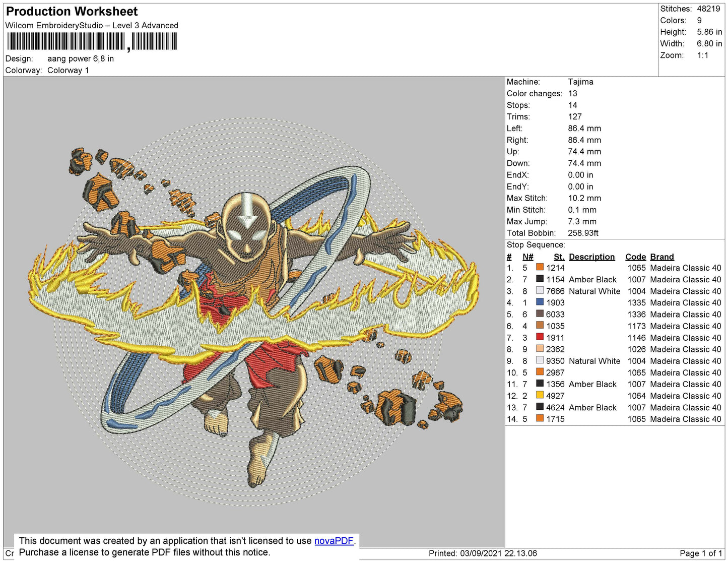The height and width of the screenshot is (563, 728).
Task: Click the 'N#' column header
Action: pos(527,257)
